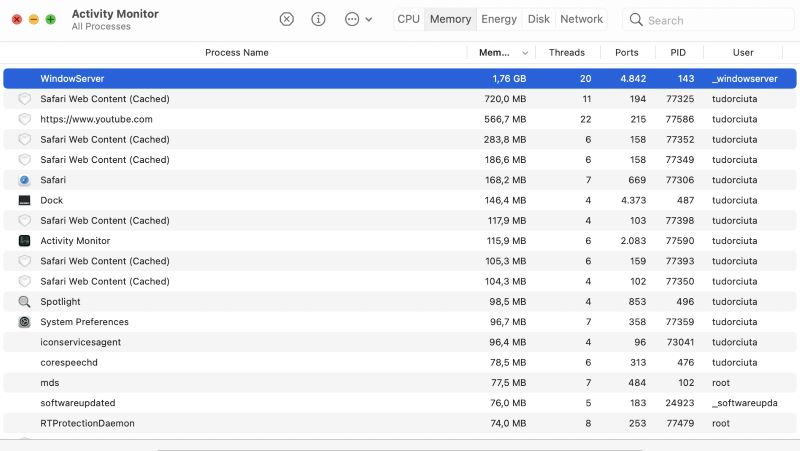800x451 pixels.
Task: Click the 2.083 ports value for Activity Monitor
Action: point(633,241)
